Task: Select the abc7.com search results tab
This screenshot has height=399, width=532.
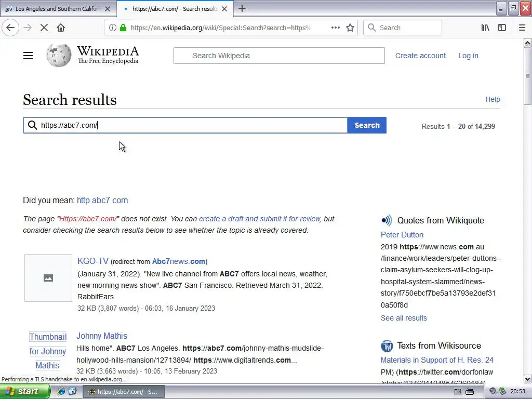Action: point(175,9)
